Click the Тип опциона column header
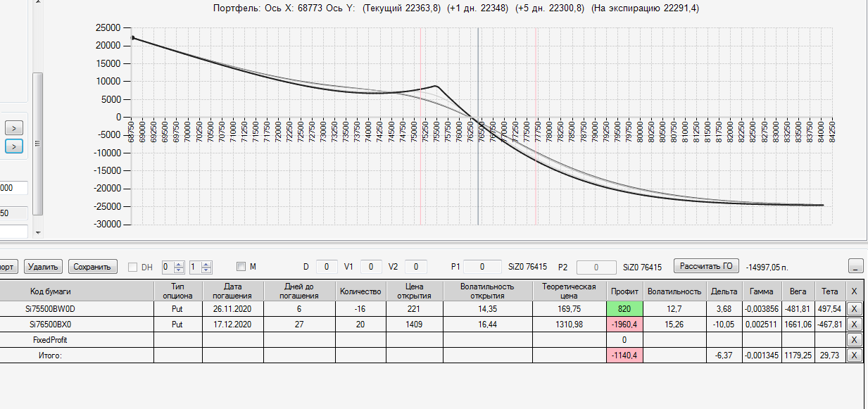Viewport: 868px width, 409px height. tap(178, 291)
